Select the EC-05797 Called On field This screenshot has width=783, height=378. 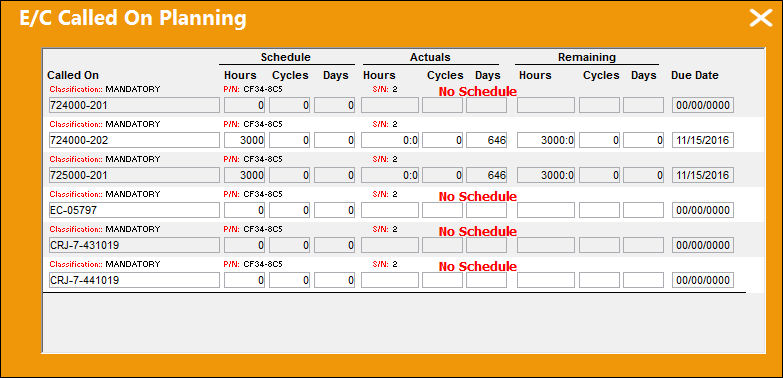point(134,210)
